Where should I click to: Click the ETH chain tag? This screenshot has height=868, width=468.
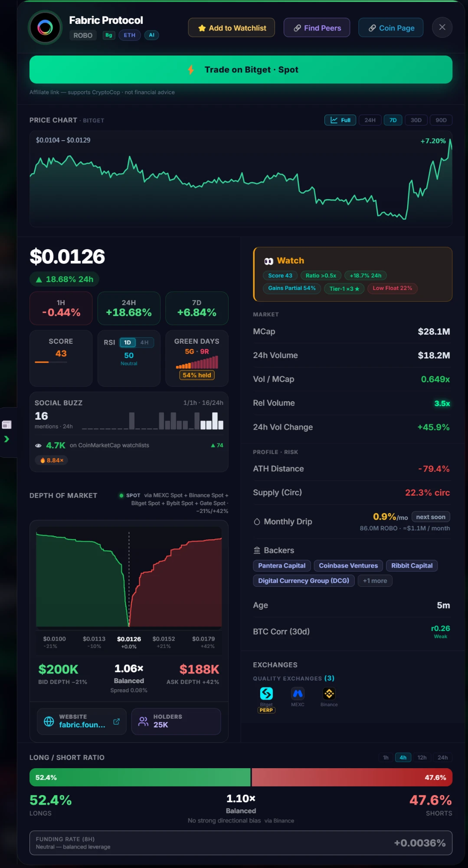click(x=129, y=35)
